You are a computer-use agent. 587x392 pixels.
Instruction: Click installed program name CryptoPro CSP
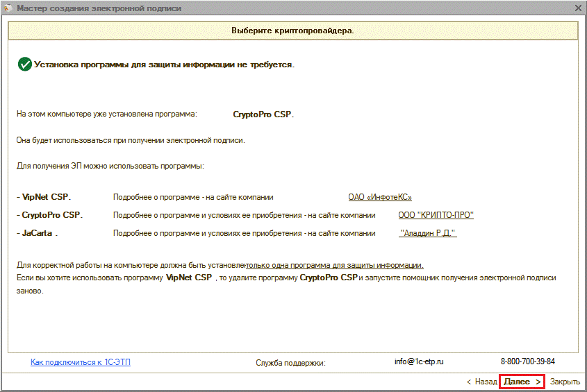[263, 114]
